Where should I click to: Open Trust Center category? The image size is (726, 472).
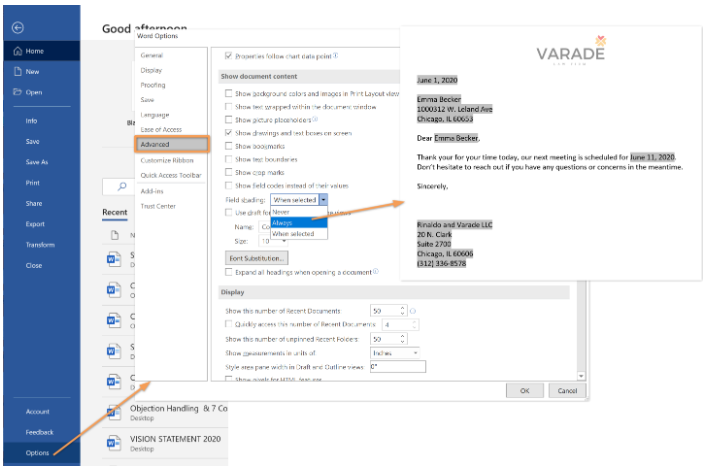point(158,206)
